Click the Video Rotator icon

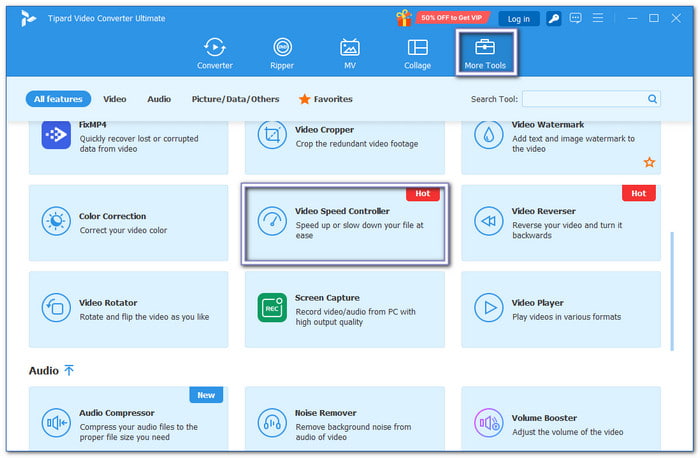[x=56, y=308]
